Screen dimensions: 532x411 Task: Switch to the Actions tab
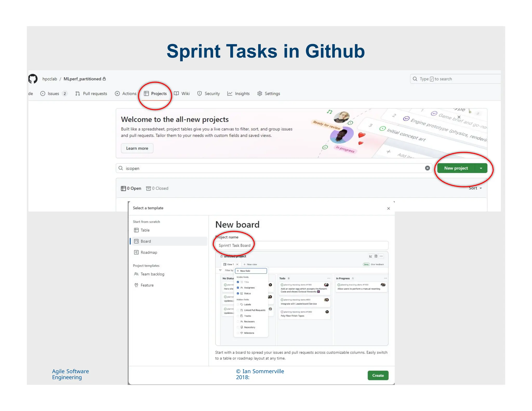(125, 94)
